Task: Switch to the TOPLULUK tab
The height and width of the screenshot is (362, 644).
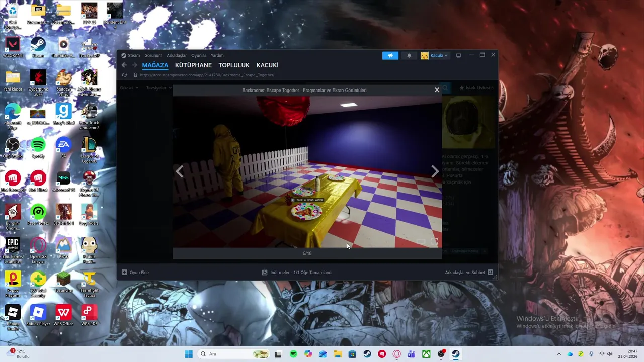Action: pyautogui.click(x=234, y=65)
